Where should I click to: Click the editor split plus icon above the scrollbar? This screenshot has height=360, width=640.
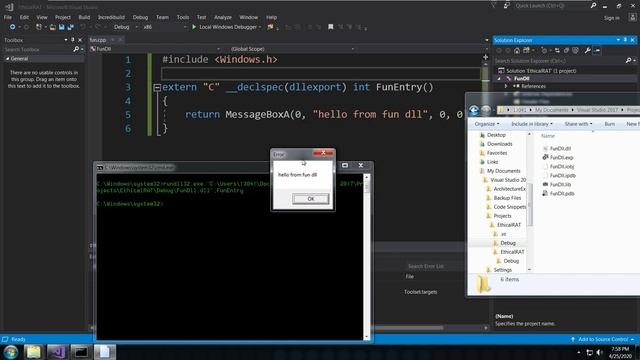[x=485, y=57]
